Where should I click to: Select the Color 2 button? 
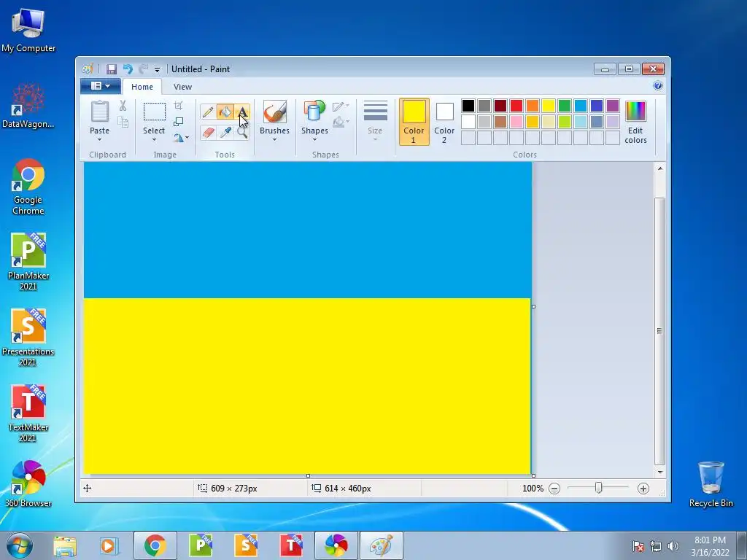(444, 122)
